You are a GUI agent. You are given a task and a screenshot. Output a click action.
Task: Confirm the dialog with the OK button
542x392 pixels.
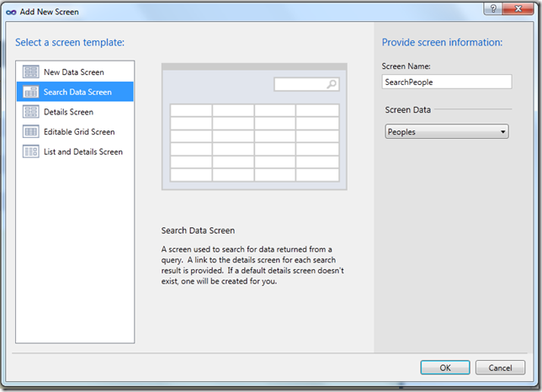444,368
